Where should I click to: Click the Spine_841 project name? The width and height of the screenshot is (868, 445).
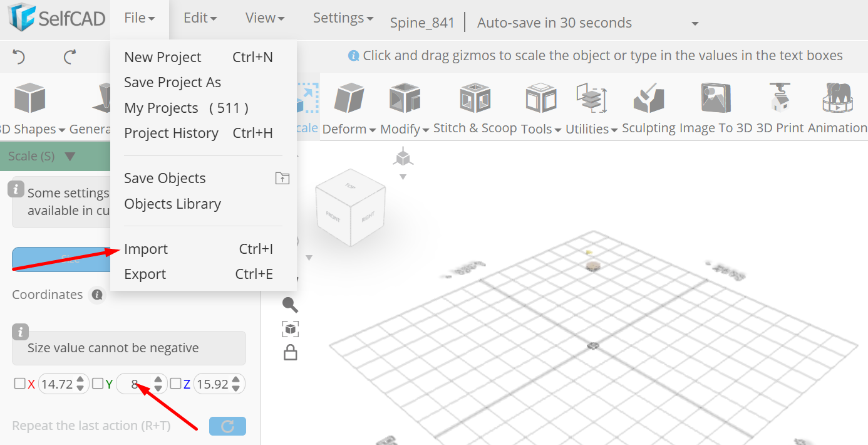(422, 23)
